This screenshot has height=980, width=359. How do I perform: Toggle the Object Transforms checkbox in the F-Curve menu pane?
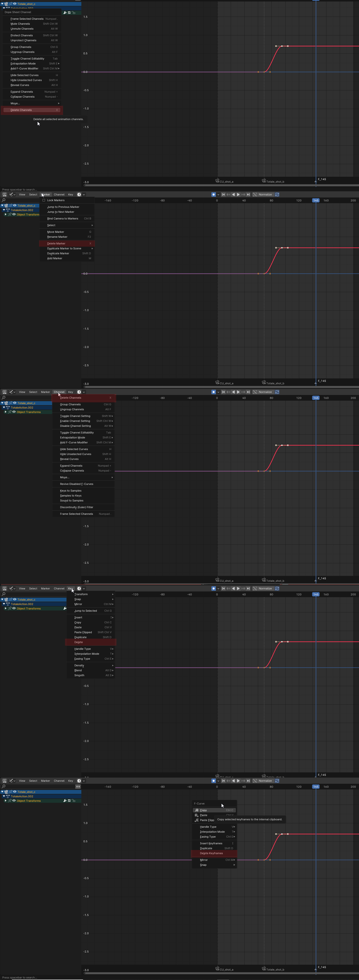(69, 800)
